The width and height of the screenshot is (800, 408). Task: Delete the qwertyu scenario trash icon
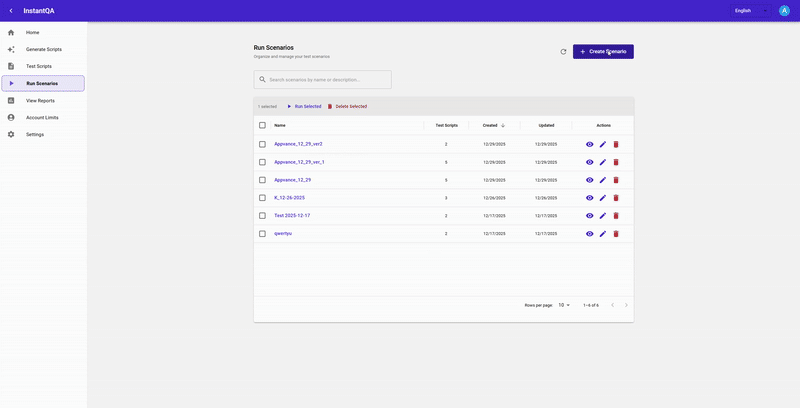(616, 233)
